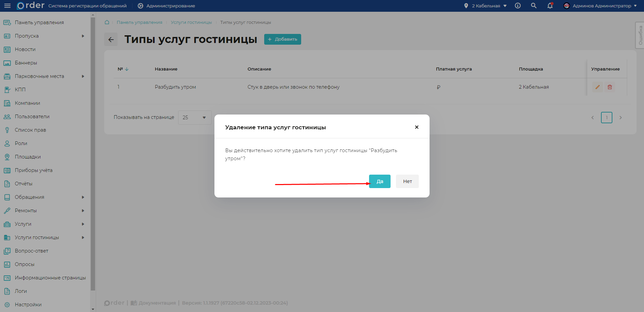Image resolution: width=644 pixels, height=312 pixels.
Task: Open the 2 Кабельная location dropdown
Action: (485, 6)
